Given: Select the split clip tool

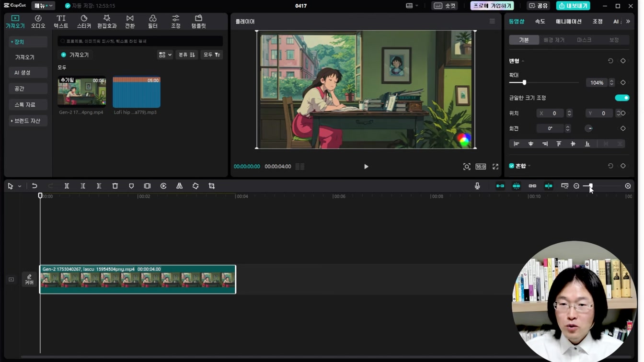Looking at the screenshot, I should (x=67, y=186).
